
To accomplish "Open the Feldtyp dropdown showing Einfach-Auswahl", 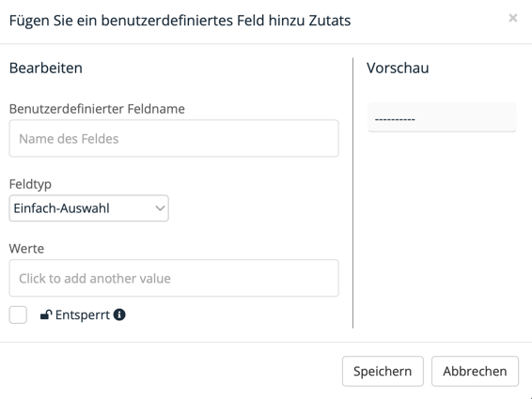I will click(89, 208).
